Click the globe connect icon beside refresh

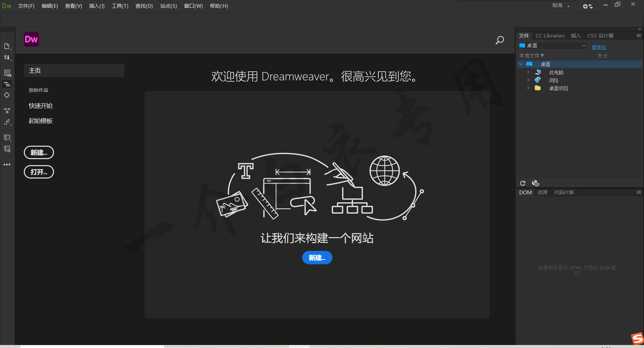point(535,183)
